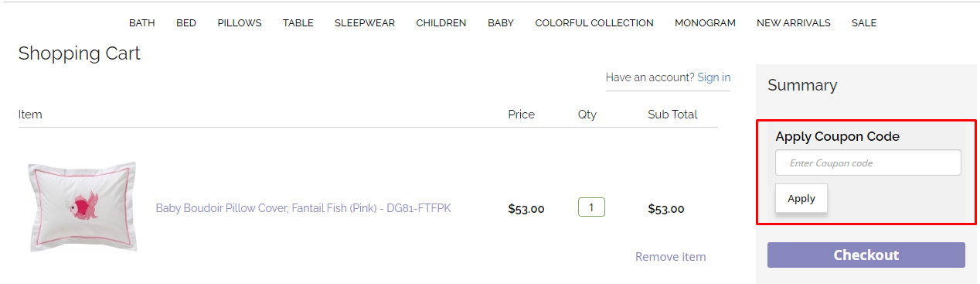Click Remove item link
Image resolution: width=980 pixels, height=284 pixels.
tap(671, 257)
